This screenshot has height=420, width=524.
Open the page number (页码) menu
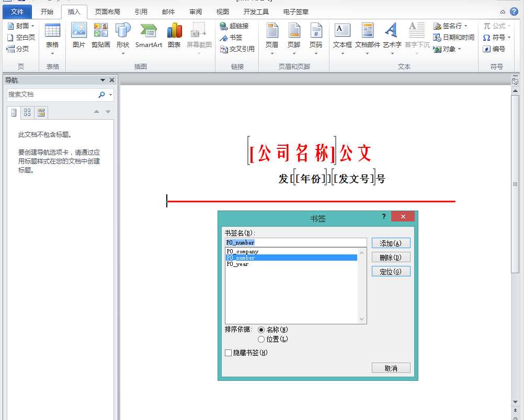(316, 39)
